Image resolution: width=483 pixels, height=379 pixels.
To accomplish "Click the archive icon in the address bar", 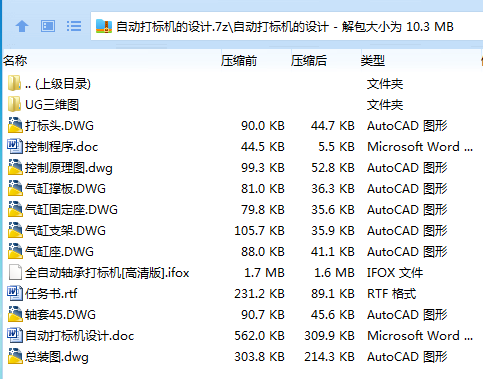I will 104,26.
